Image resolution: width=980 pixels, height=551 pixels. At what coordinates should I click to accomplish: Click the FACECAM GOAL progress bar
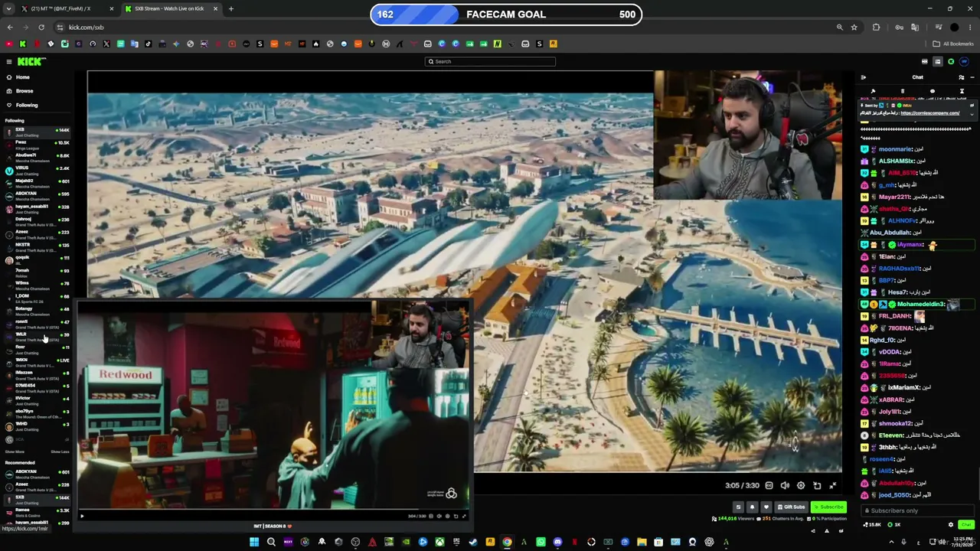[x=506, y=14]
